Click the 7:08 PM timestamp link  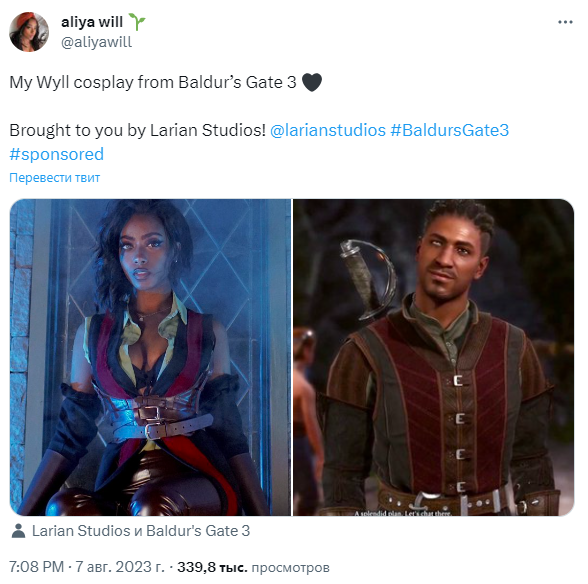tap(36, 567)
